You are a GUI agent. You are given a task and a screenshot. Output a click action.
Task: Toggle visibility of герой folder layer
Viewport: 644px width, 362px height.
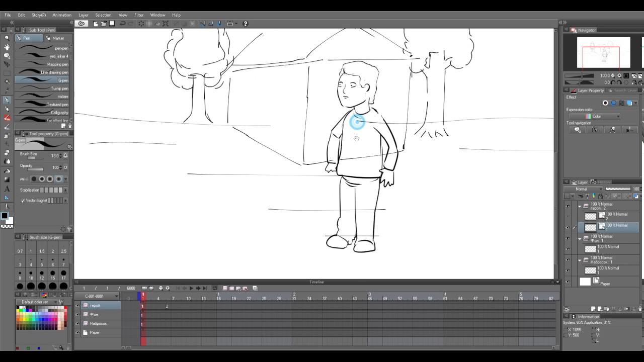pyautogui.click(x=568, y=206)
